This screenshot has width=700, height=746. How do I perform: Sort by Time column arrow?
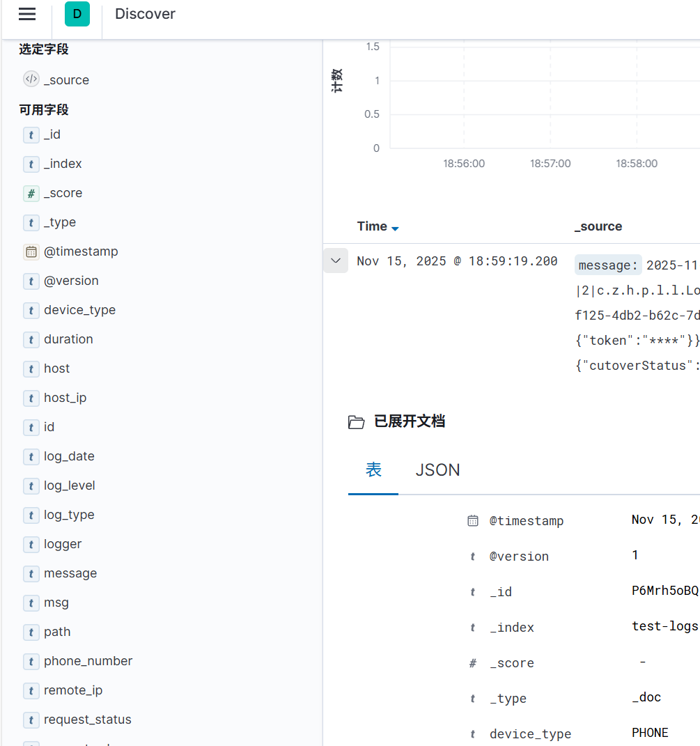click(x=395, y=228)
